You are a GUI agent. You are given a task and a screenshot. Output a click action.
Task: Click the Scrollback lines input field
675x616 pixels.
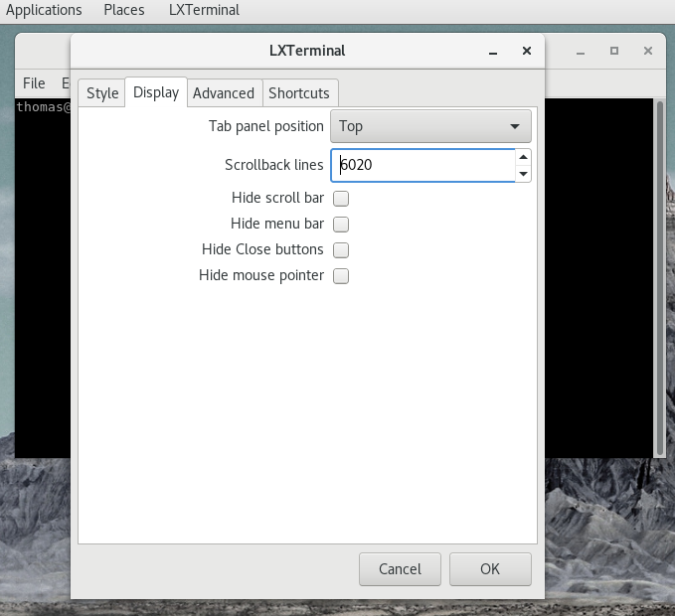coord(422,165)
